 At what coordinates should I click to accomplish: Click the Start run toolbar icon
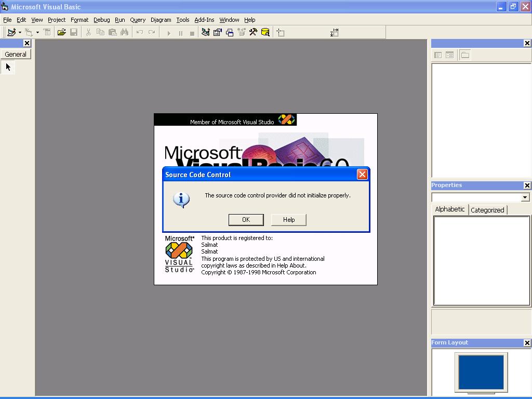169,33
